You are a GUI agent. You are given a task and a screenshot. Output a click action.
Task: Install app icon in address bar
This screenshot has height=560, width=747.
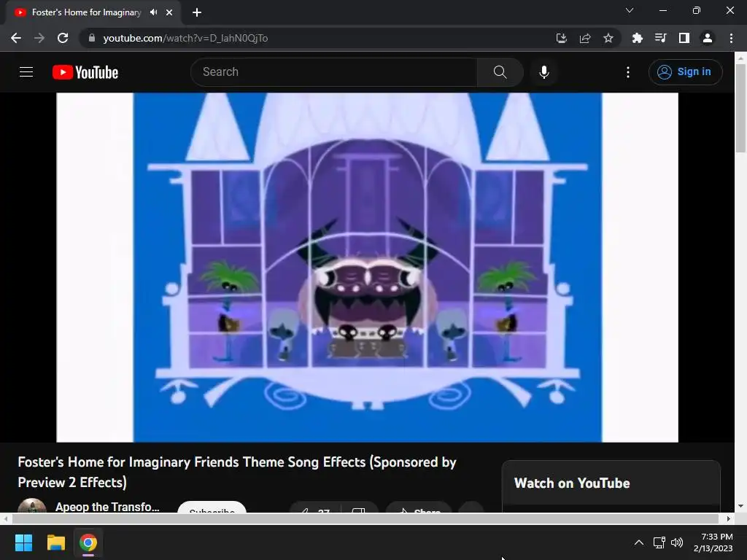click(x=561, y=38)
